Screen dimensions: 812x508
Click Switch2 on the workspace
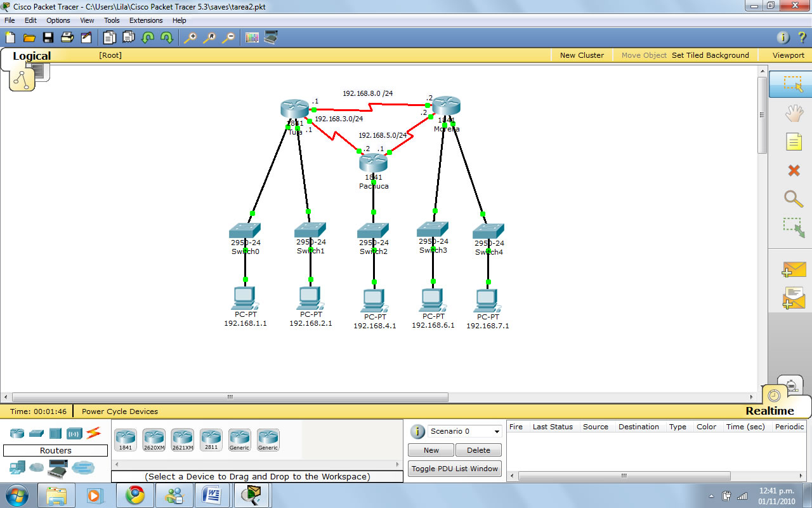(374, 231)
